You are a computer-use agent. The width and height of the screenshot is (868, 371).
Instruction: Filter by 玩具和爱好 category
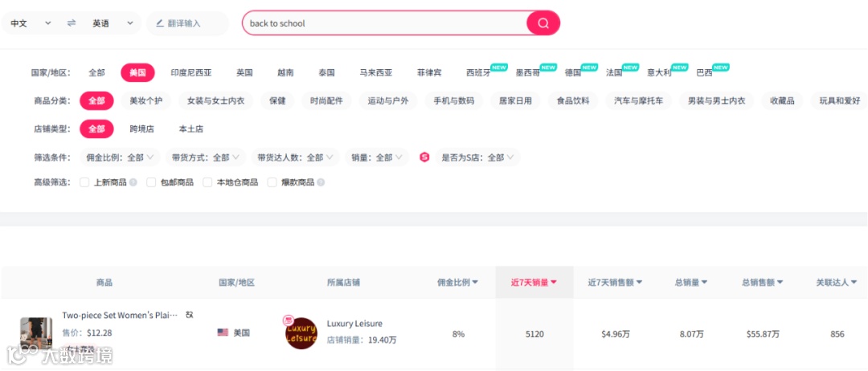(x=839, y=101)
